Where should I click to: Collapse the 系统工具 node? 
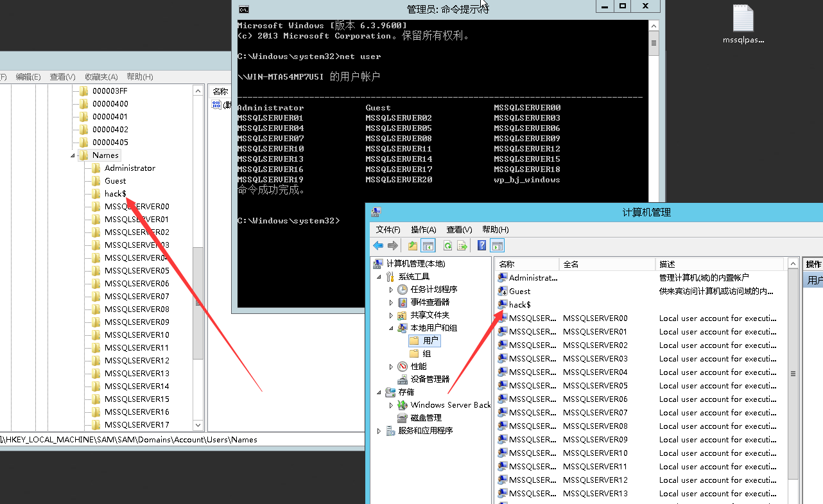(x=379, y=277)
